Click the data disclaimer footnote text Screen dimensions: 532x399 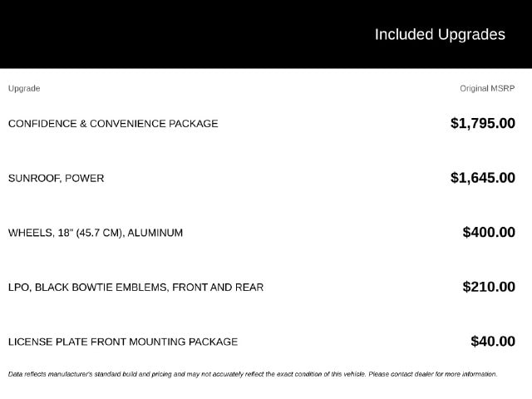(253, 374)
